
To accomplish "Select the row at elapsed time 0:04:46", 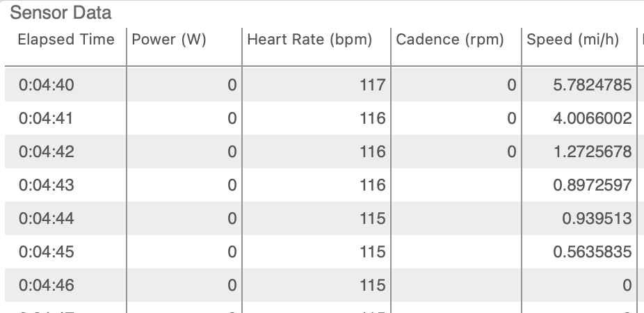I will 325,284.
